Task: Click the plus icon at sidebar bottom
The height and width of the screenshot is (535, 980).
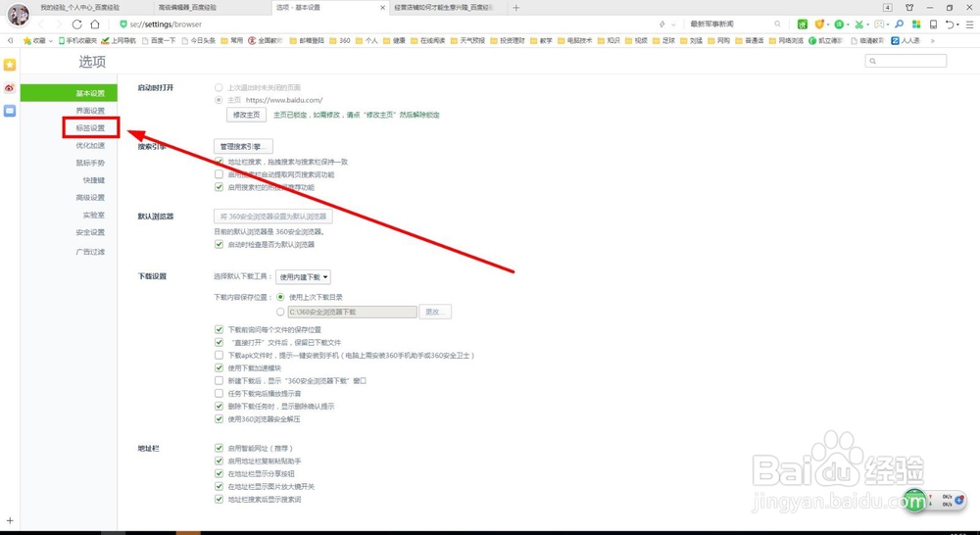Action: [10, 520]
